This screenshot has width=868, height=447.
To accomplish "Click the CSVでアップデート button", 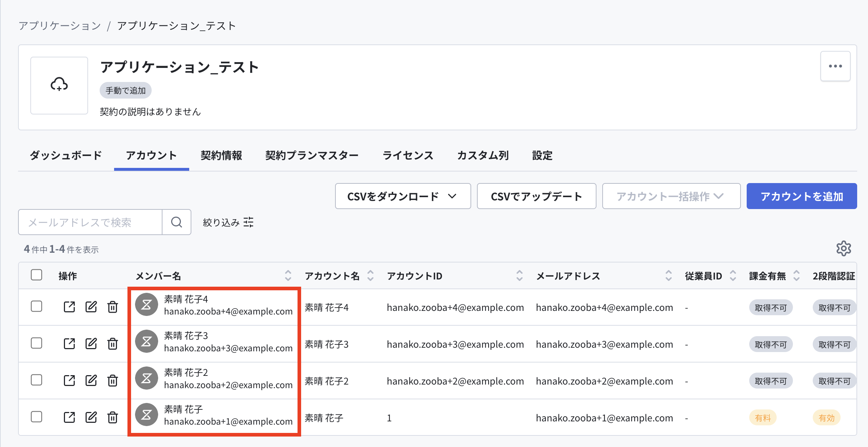I will 537,196.
